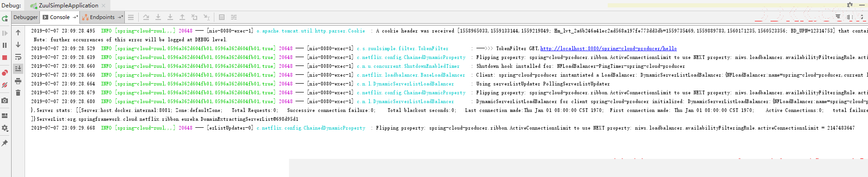Drop frame toolbar icon

click(194, 17)
